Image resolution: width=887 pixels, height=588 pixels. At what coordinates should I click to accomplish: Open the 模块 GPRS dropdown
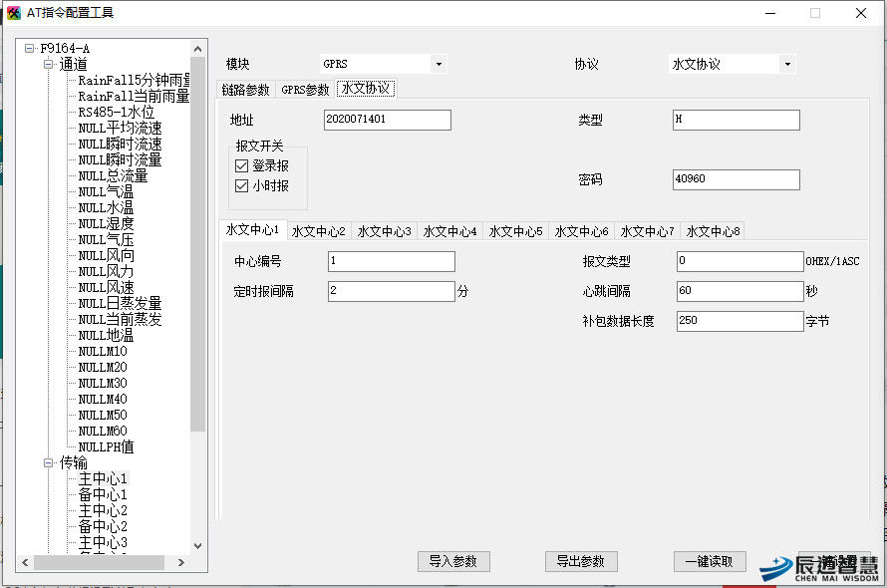pos(439,64)
